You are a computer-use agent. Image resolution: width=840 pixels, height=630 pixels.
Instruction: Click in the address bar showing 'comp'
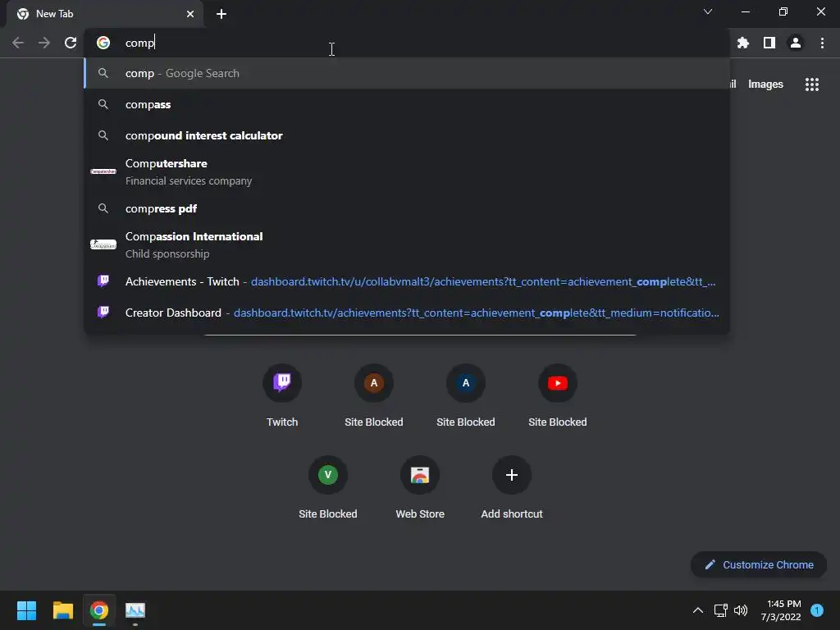tap(407, 43)
